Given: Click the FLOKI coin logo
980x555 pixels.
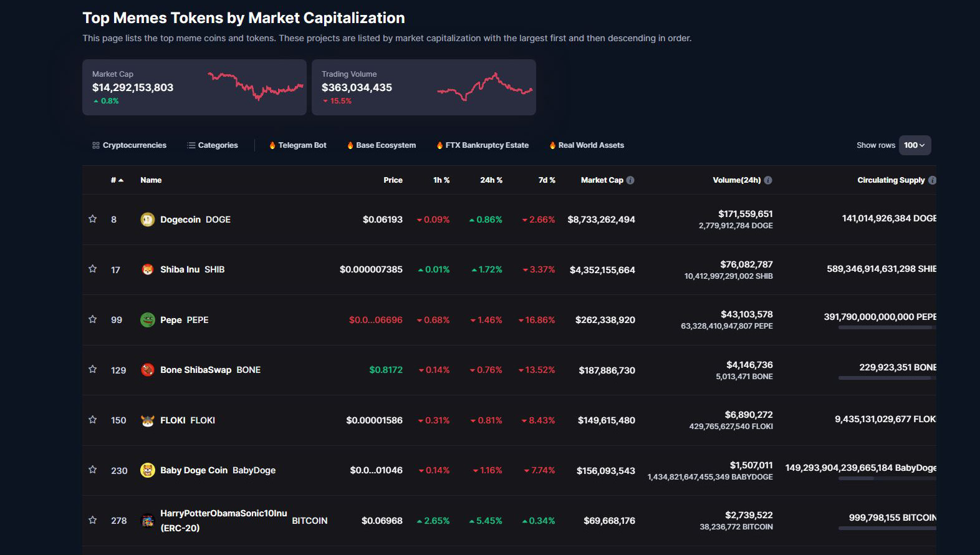Looking at the screenshot, I should [x=148, y=420].
